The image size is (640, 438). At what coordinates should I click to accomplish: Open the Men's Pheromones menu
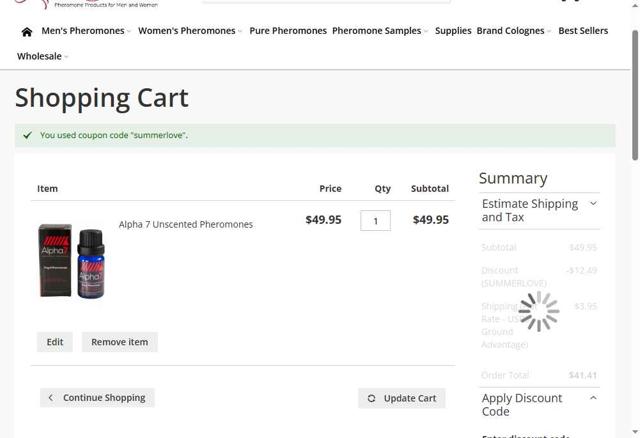coord(86,31)
